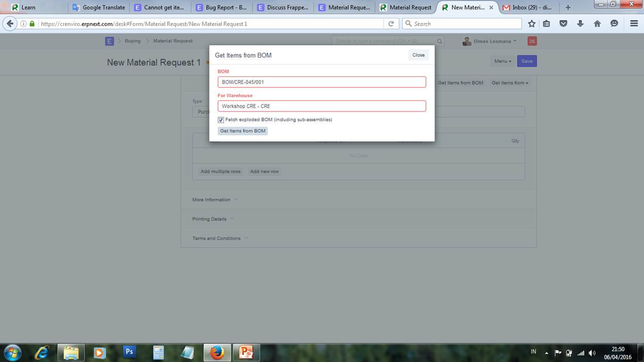Viewport: 644px width, 362px height.
Task: Open the Menu dropdown
Action: click(x=502, y=61)
